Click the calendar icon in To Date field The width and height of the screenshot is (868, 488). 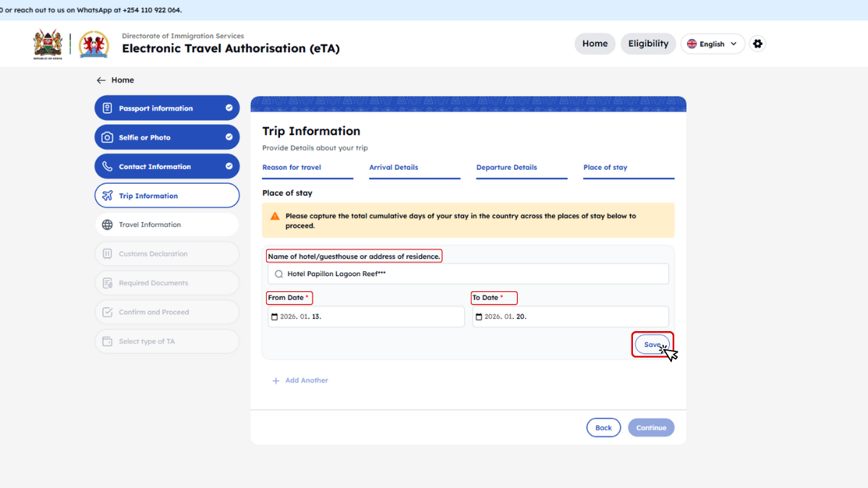(478, 317)
